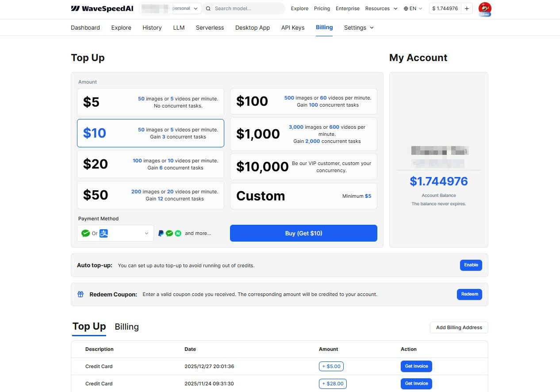Click the PayPal icon next to the payment dropdown
The width and height of the screenshot is (560, 392).
click(161, 233)
